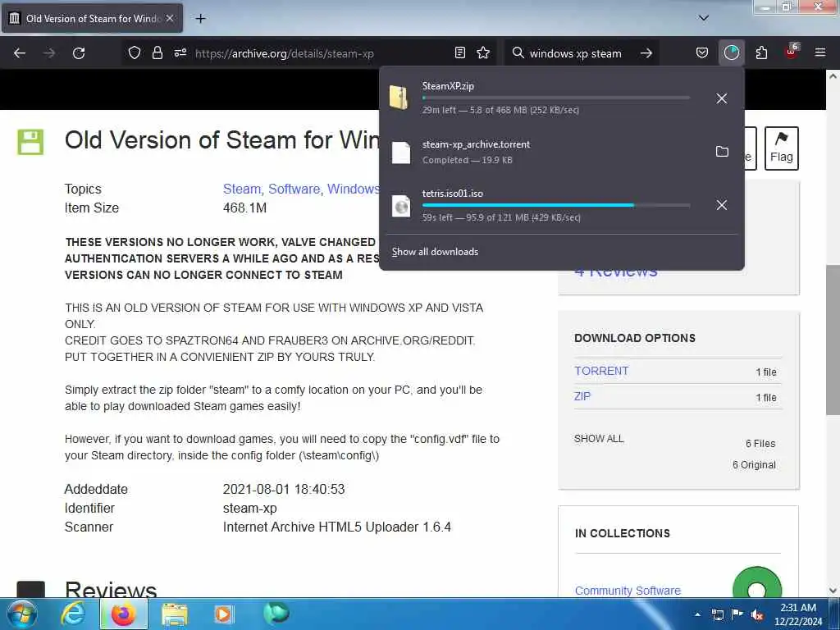Show steam-xp_archive.torrent in folder
840x630 pixels.
[722, 152]
